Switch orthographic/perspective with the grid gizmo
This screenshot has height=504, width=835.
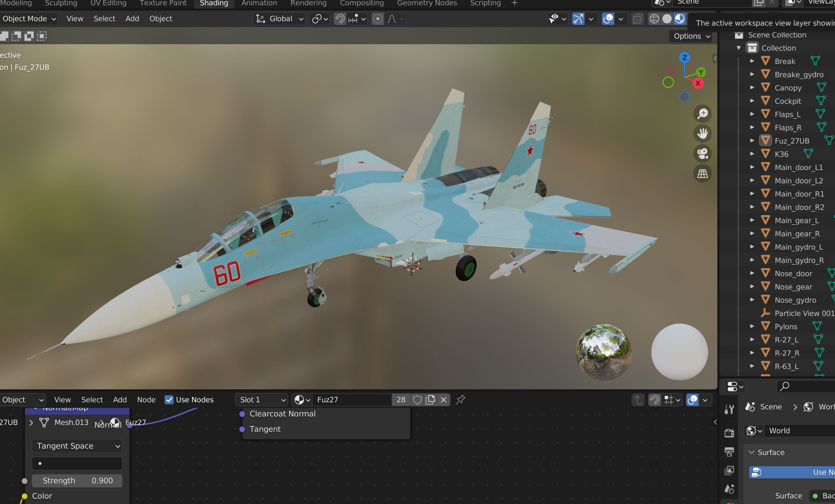(x=702, y=173)
